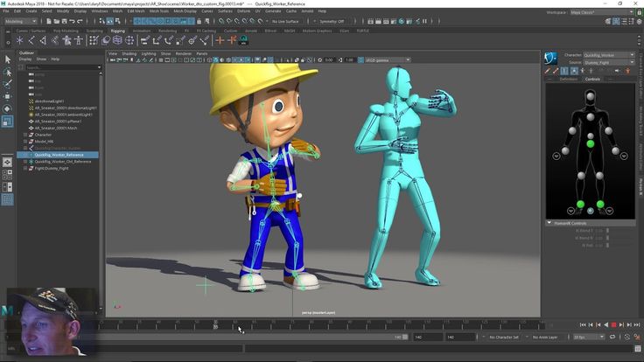
Task: Select QuickRig_Worker_Reference in the Outliner
Action: point(59,155)
